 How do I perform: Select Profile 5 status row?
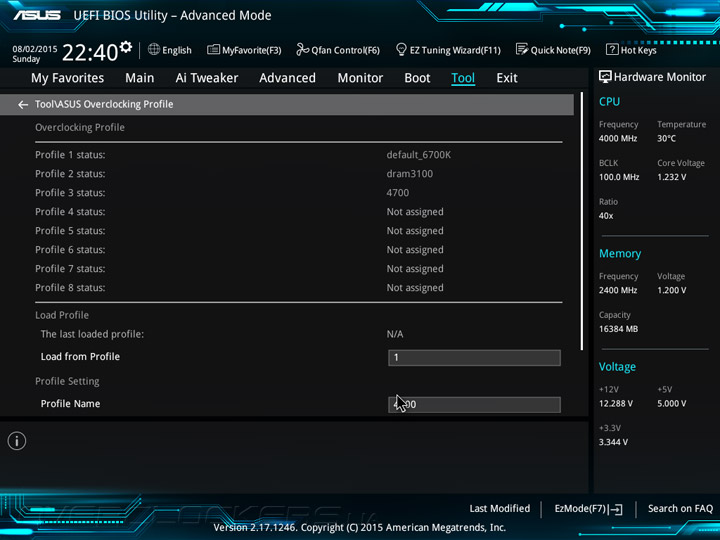pyautogui.click(x=298, y=231)
